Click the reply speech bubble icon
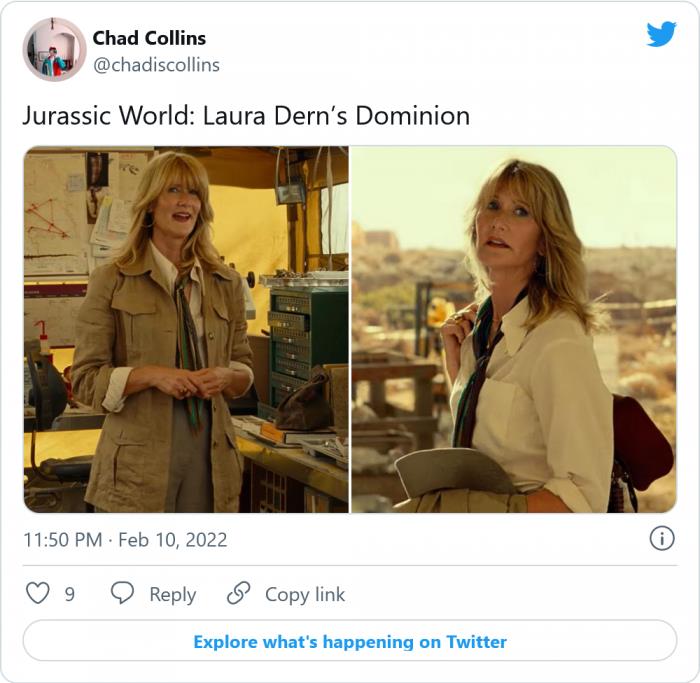Image resolution: width=700 pixels, height=683 pixels. coord(122,593)
